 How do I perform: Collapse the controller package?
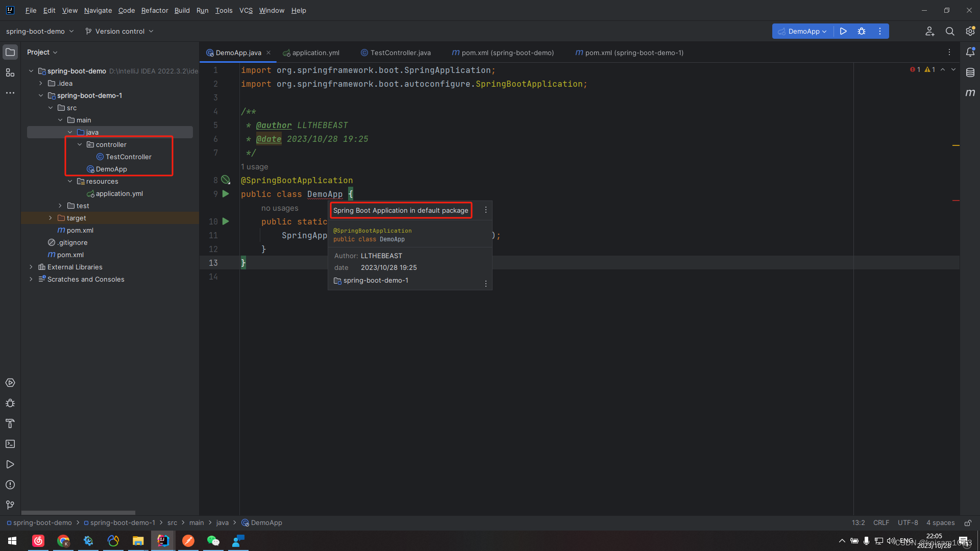80,144
